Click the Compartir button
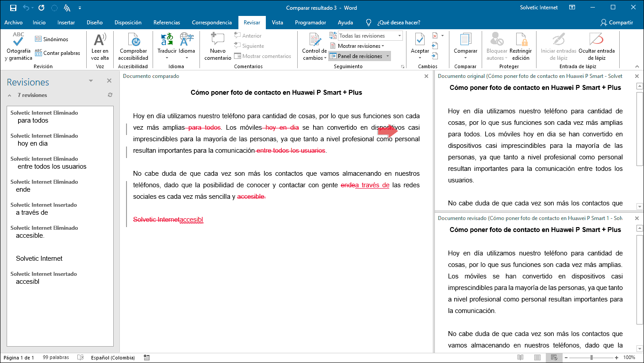This screenshot has width=644, height=363. pyautogui.click(x=617, y=23)
